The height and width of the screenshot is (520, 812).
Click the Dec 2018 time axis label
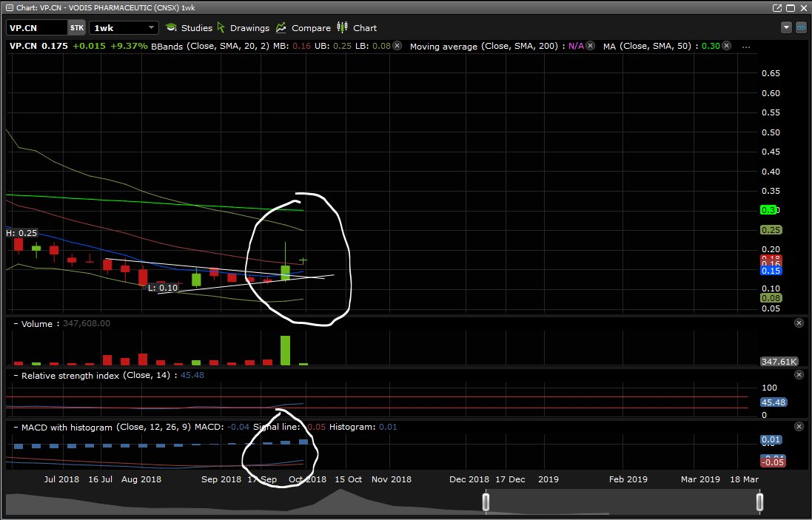pyautogui.click(x=469, y=479)
